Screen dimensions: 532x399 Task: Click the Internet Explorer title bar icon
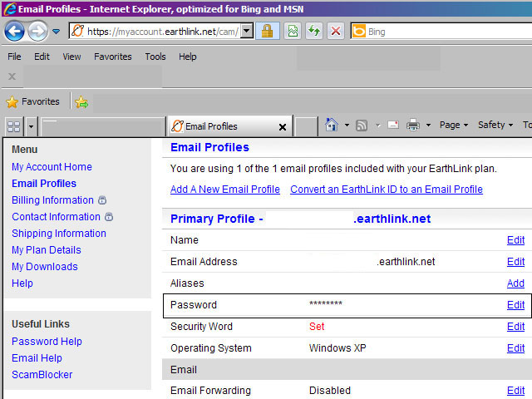[10, 8]
